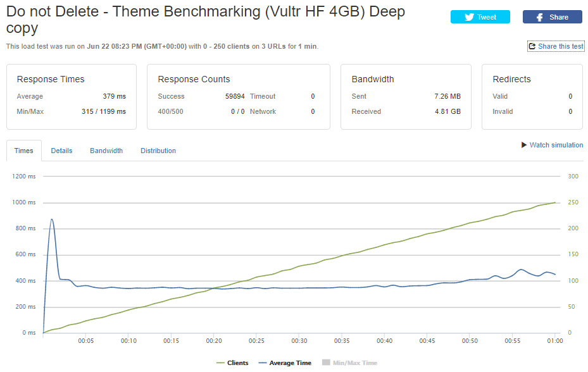Image resolution: width=588 pixels, height=372 pixels.
Task: Click the 400/500 label
Action: click(x=171, y=111)
